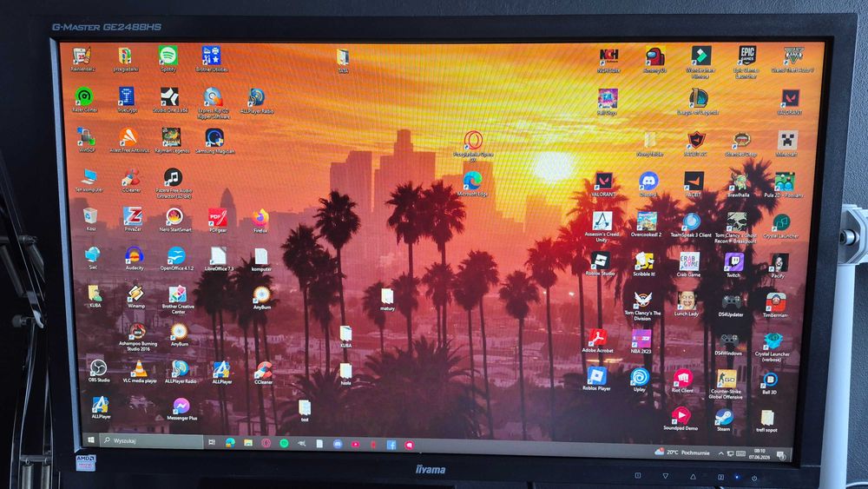Screen dimensions: 868x489
Task: Open the 20°C Pochmurnie weather widget
Action: tap(681, 452)
